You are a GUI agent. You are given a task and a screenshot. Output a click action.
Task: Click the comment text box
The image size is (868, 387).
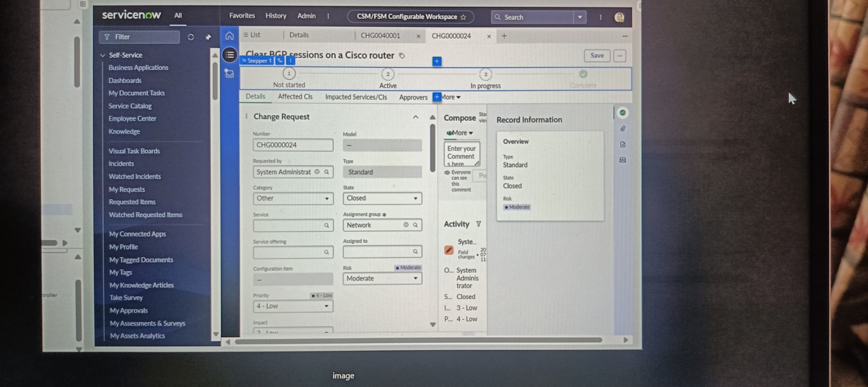click(462, 154)
